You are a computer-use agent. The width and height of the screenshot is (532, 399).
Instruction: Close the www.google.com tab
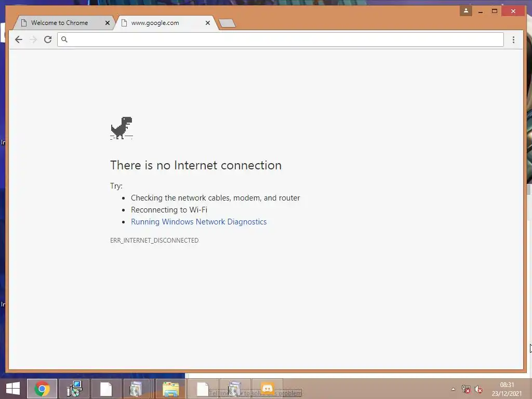coord(208,23)
